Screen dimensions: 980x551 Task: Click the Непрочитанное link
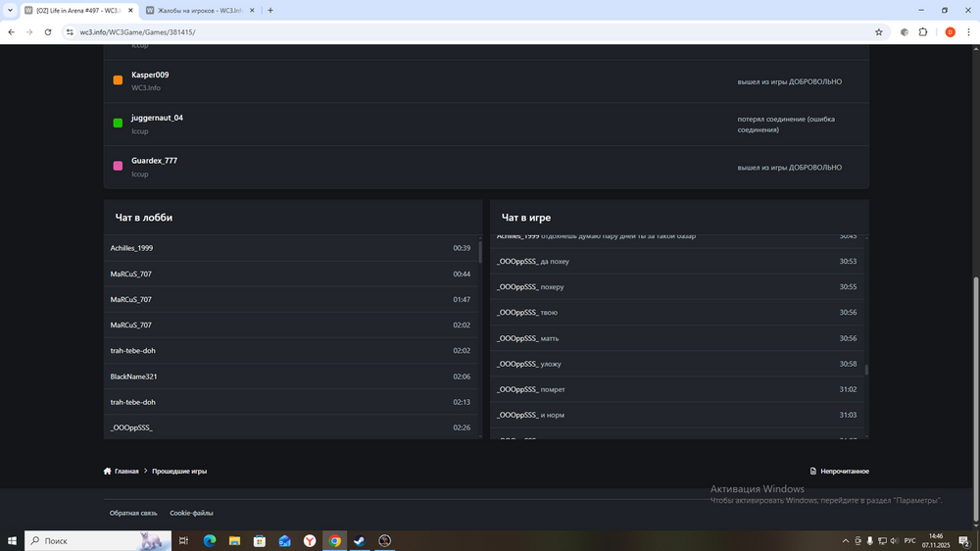(844, 472)
